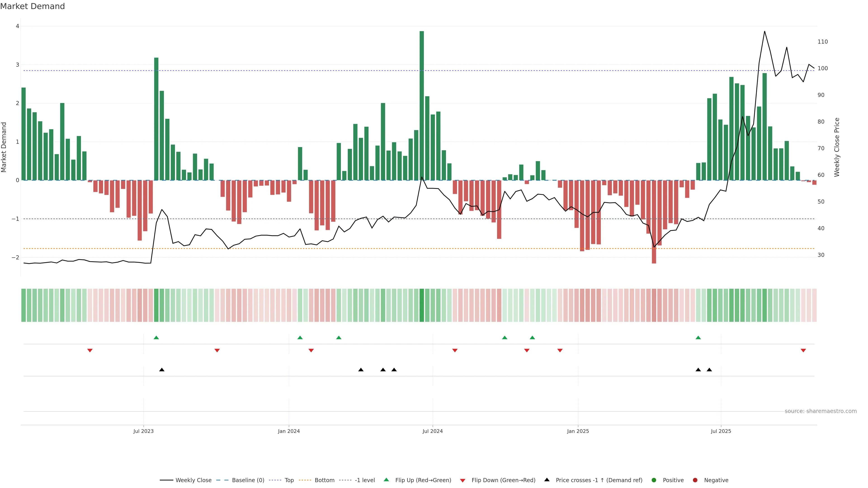Toggle the Top threshold legend entry
Screen dimensions: 868x488
pos(289,480)
